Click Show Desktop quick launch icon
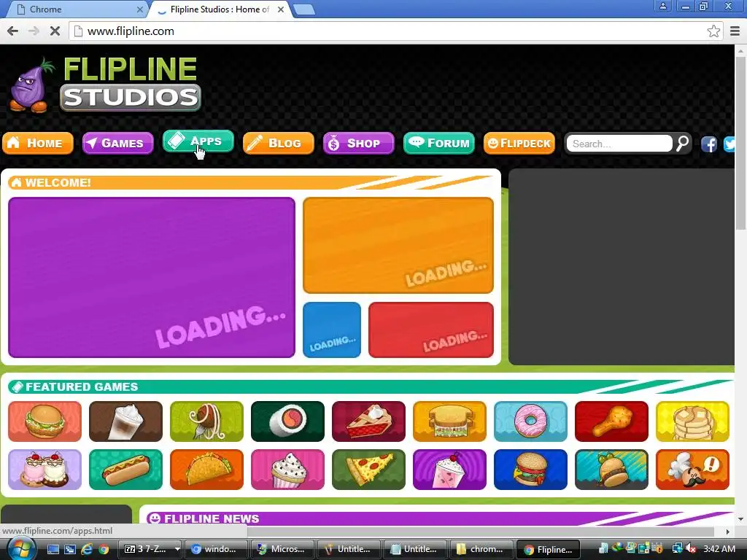The image size is (747, 560). click(x=53, y=549)
